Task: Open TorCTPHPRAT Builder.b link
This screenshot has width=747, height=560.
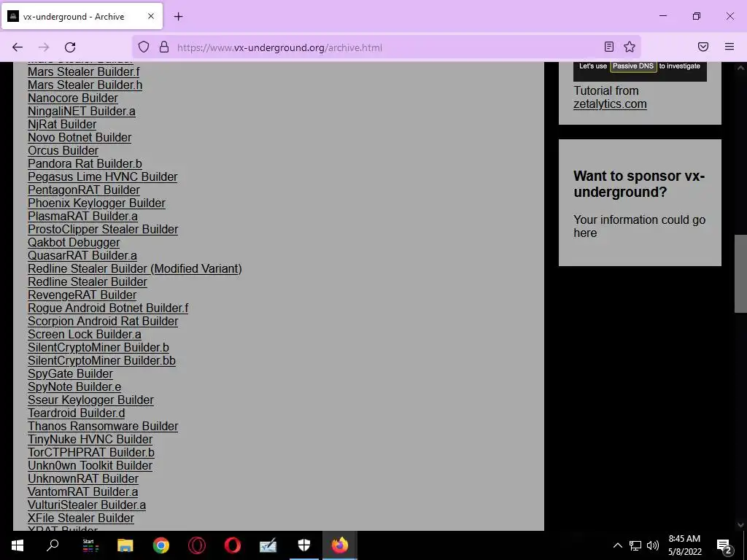Action: pyautogui.click(x=91, y=453)
